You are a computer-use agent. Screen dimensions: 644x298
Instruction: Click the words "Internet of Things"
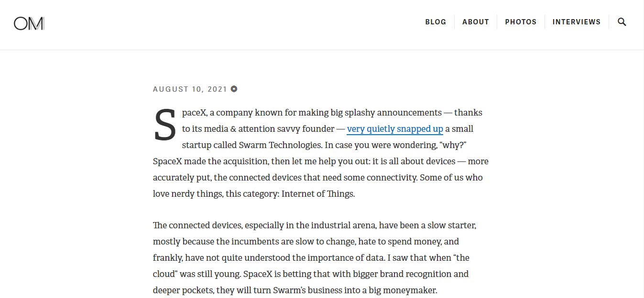coord(318,194)
